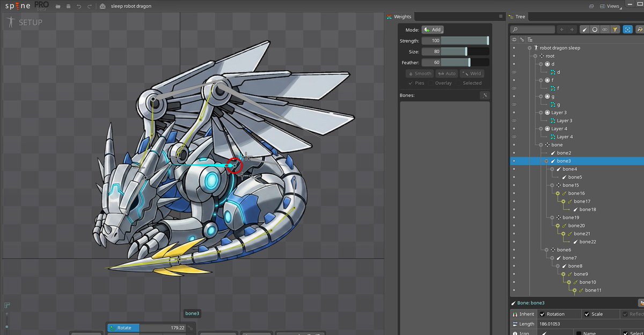This screenshot has width=644, height=335.
Task: Collapse the bone6 node
Action: [x=546, y=250]
